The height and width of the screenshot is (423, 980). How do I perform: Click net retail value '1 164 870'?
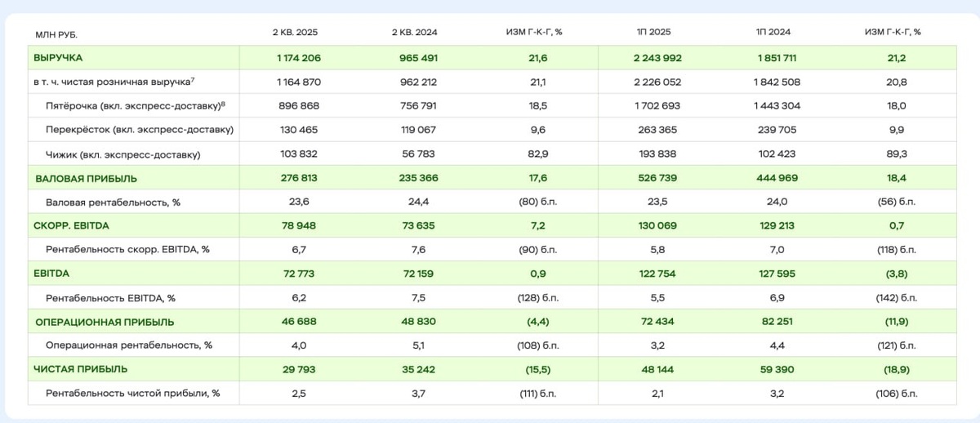pyautogui.click(x=299, y=82)
